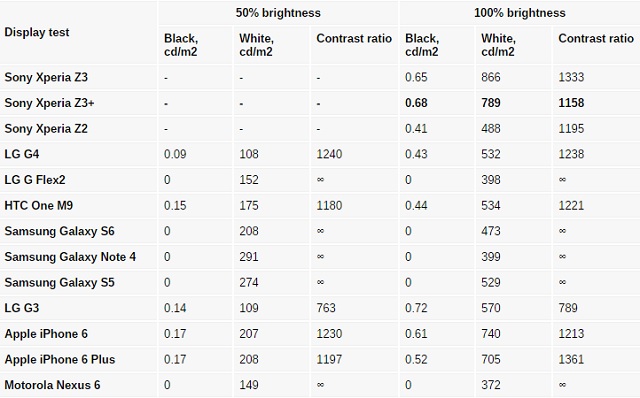The width and height of the screenshot is (640, 398).
Task: Select the 100% brightness column header
Action: pyautogui.click(x=520, y=13)
